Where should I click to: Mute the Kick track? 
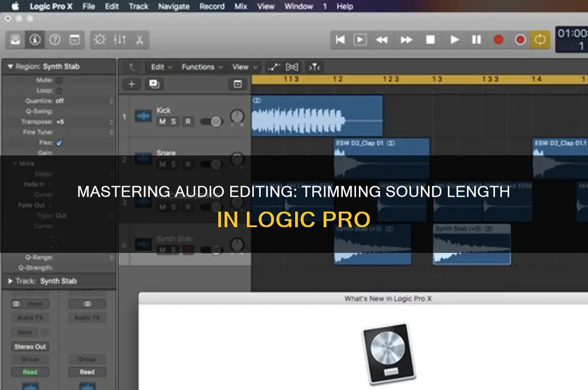pyautogui.click(x=163, y=122)
